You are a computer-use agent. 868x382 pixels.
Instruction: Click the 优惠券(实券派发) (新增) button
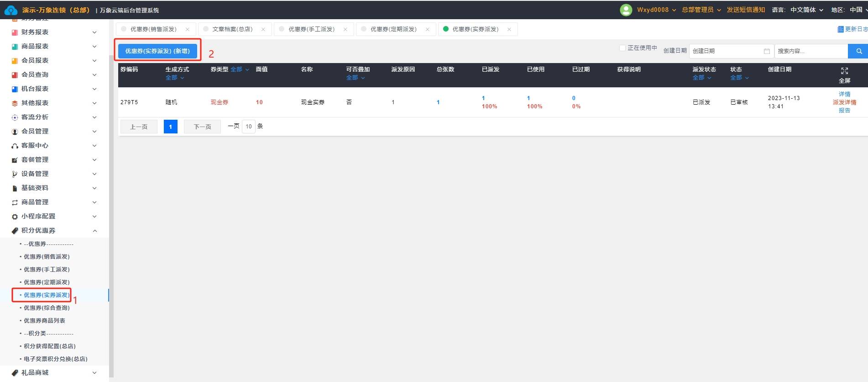157,51
